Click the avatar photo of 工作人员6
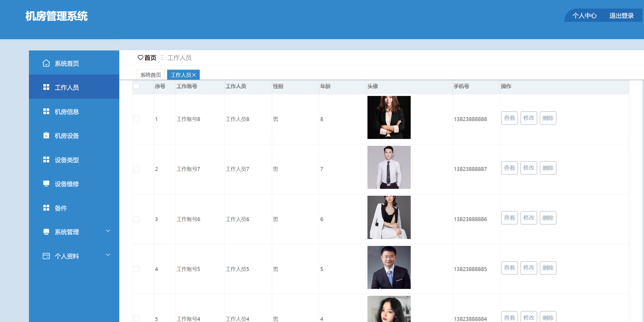The image size is (644, 322). [389, 217]
